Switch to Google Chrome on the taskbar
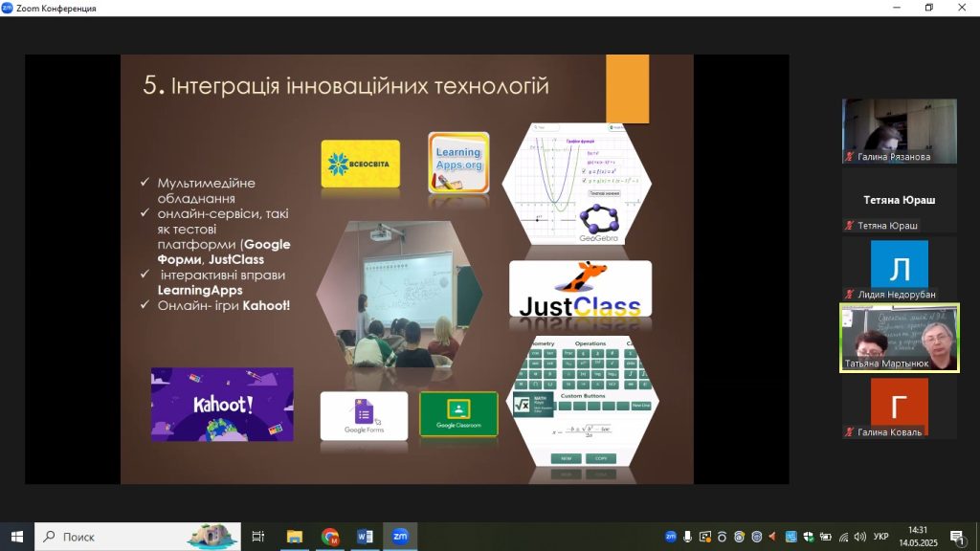The image size is (980, 551). 330,537
